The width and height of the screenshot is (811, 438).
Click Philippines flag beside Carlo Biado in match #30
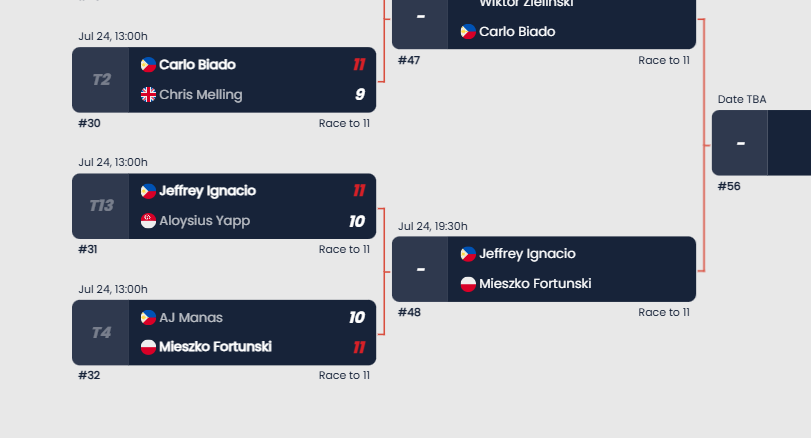(148, 65)
